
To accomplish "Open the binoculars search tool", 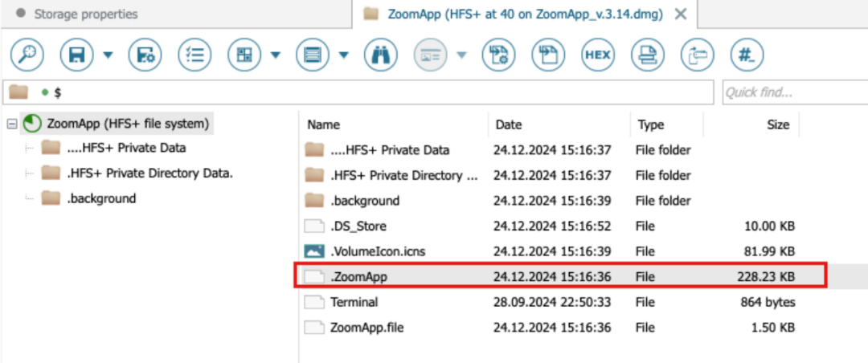I will 380,55.
